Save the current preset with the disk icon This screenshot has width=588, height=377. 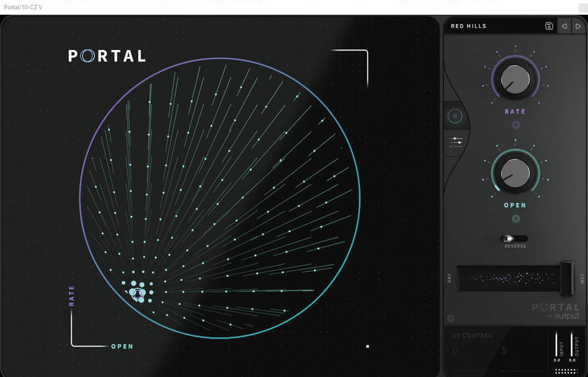(549, 26)
